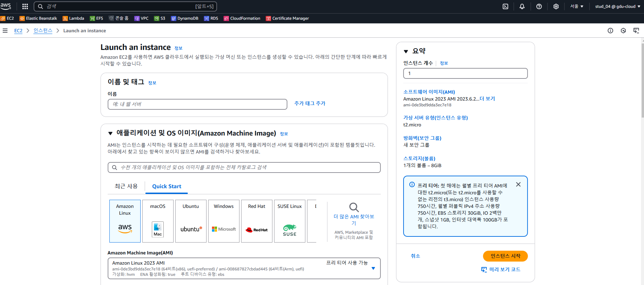Open 방화벽(보안 그룹) summary link
This screenshot has height=285, width=644.
point(422,138)
